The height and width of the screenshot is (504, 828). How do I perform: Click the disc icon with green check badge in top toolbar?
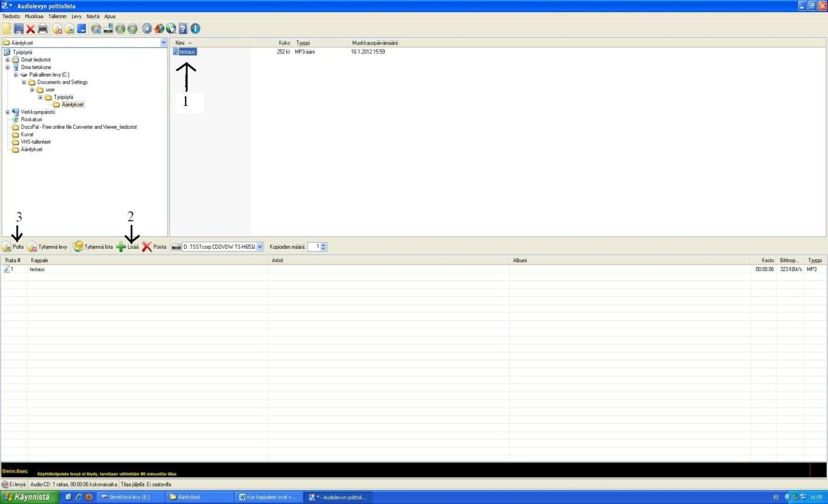[70, 29]
